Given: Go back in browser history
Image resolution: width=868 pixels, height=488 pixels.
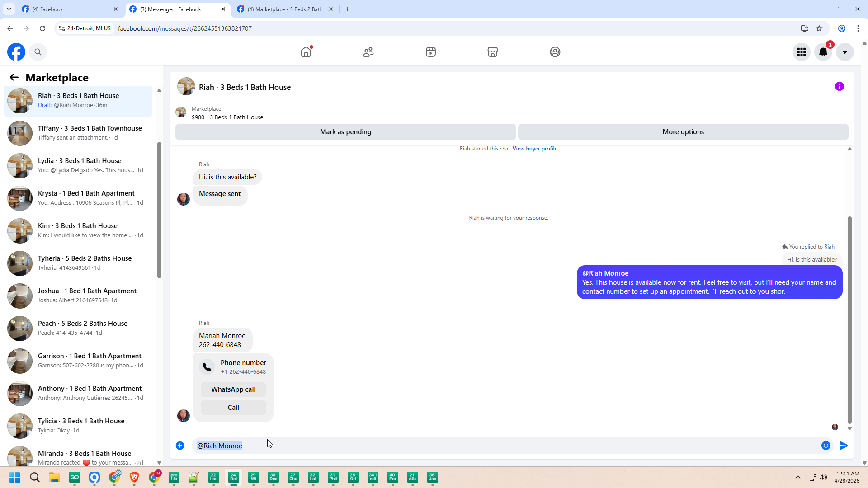Looking at the screenshot, I should (x=10, y=28).
